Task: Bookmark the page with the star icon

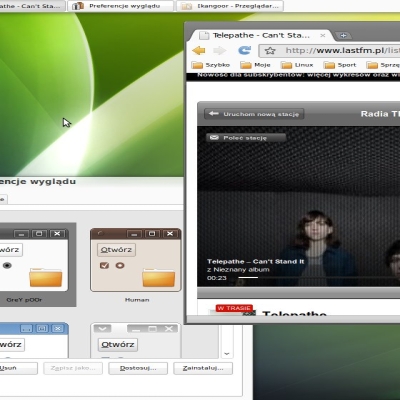Action: coord(270,51)
